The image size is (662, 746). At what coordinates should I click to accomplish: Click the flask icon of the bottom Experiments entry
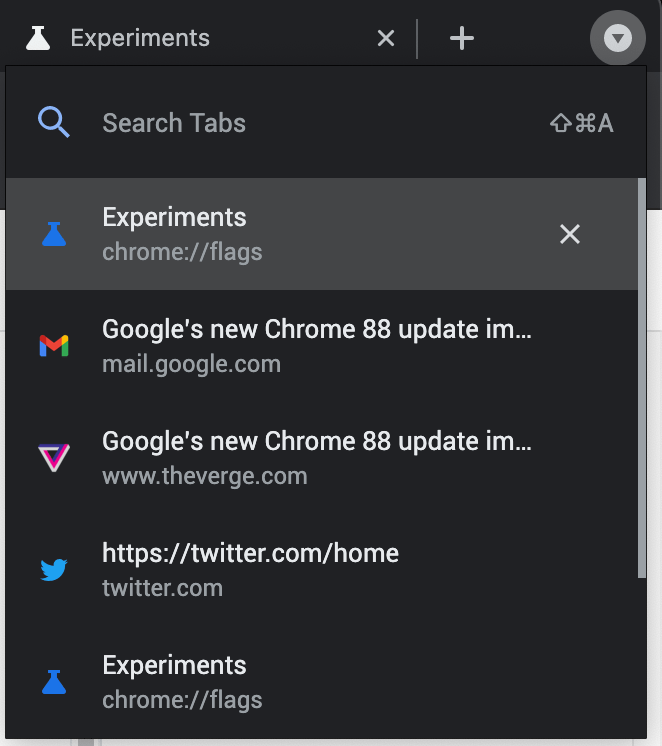[54, 682]
